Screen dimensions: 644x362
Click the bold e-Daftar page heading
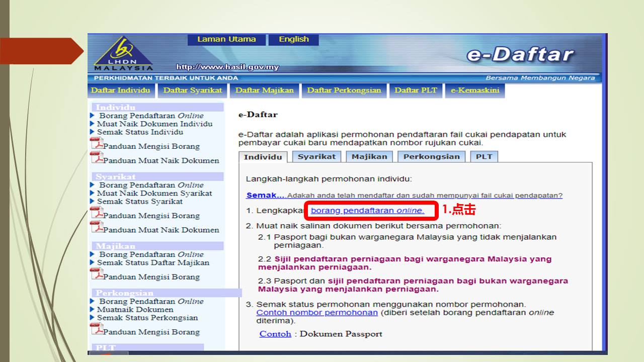(x=258, y=115)
